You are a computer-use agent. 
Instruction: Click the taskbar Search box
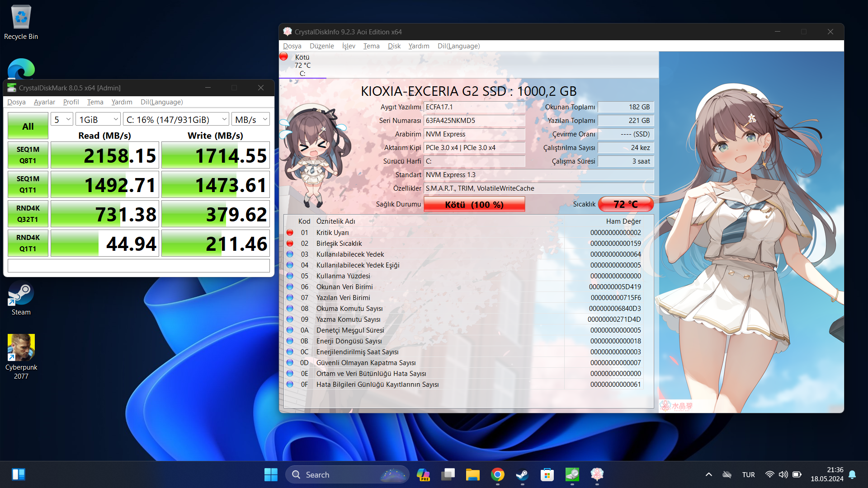point(347,474)
